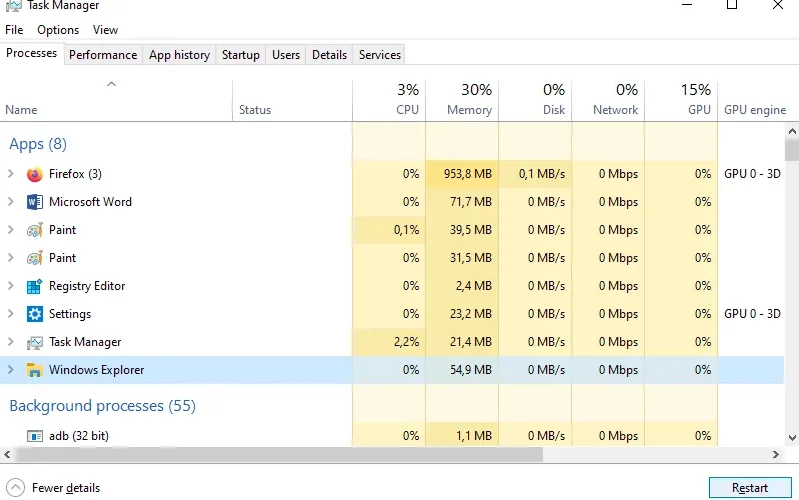The image size is (799, 500).
Task: Click the Task Manager row icon
Action: [35, 343]
